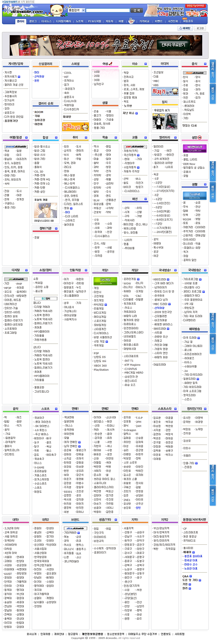Open the 노무현 link under 이슈
The height and width of the screenshot is (644, 222).
click(128, 106)
